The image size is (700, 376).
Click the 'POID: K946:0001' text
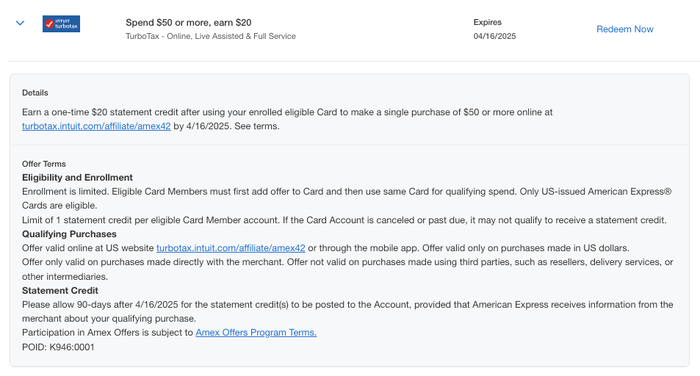coord(58,347)
